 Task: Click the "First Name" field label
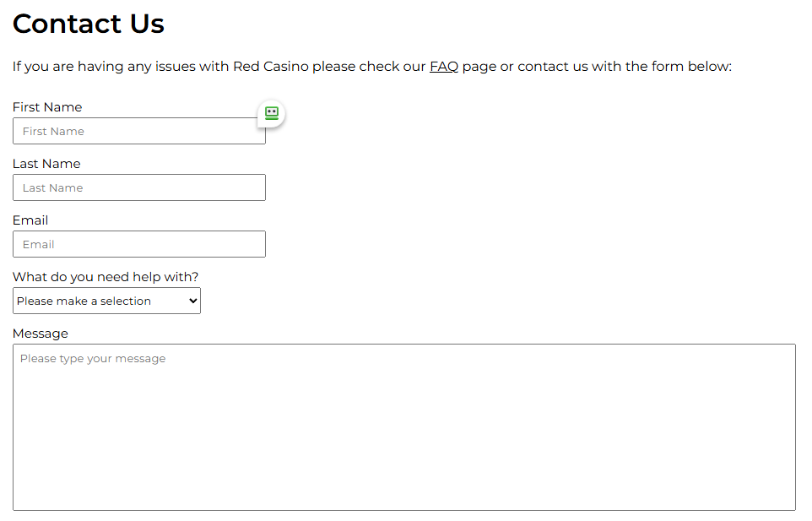click(47, 107)
